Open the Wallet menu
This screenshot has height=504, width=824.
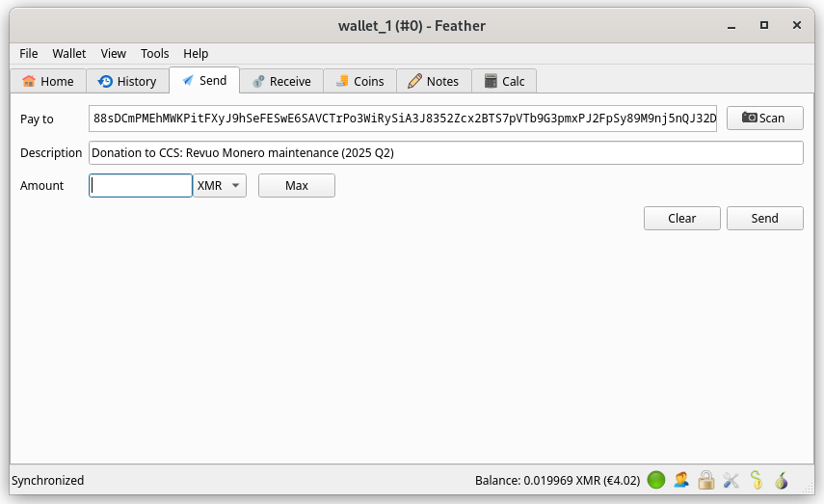(x=69, y=54)
